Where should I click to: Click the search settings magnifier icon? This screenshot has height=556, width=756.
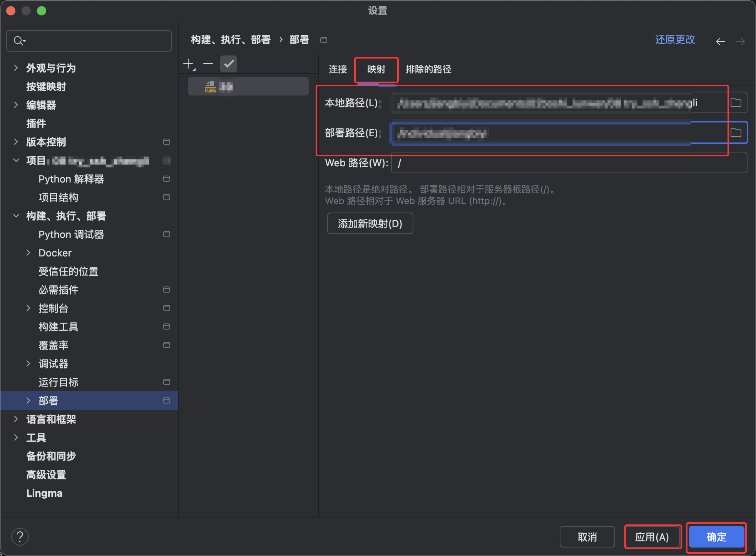click(x=18, y=40)
